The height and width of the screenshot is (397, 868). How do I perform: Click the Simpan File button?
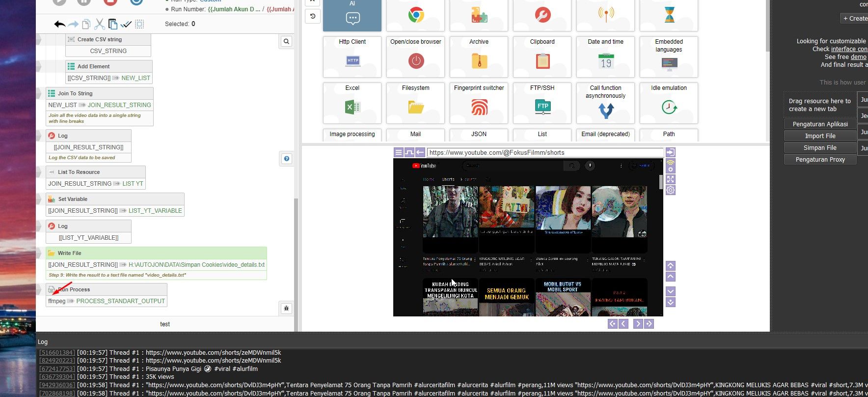(x=820, y=148)
